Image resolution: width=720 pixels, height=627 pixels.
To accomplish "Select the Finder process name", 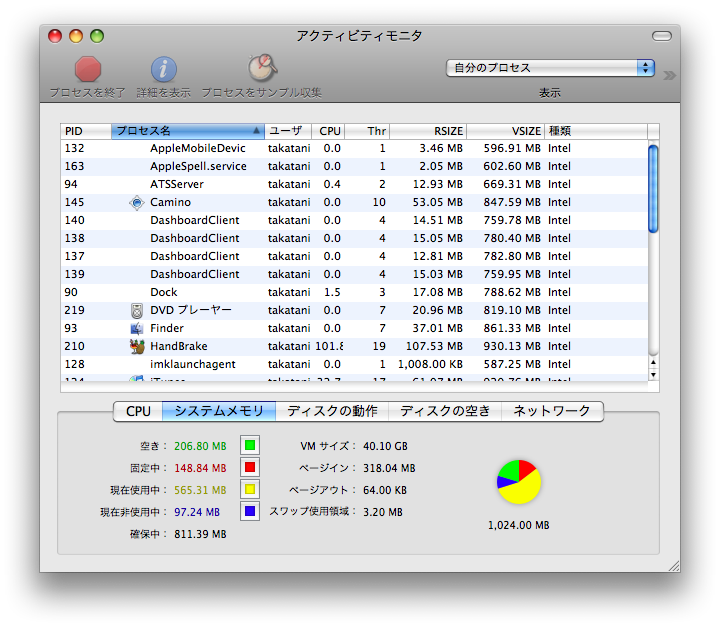I will [x=167, y=328].
